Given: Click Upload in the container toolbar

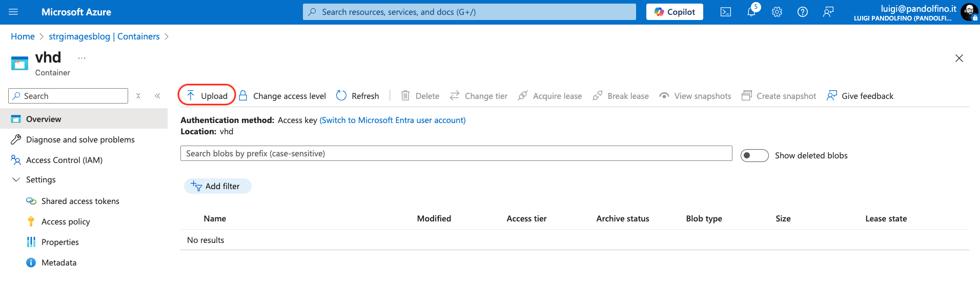Looking at the screenshot, I should [x=207, y=96].
